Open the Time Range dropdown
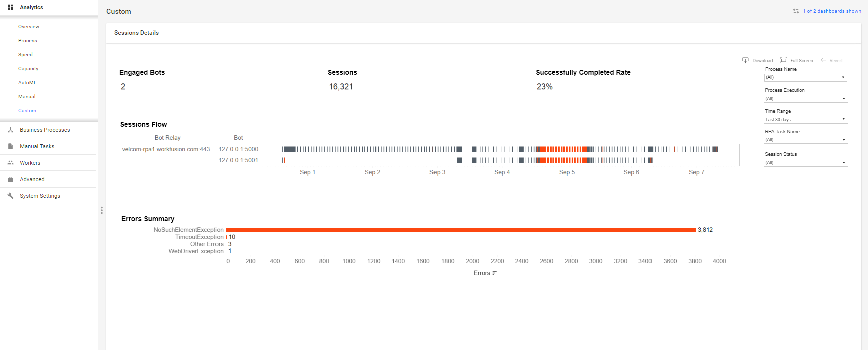The height and width of the screenshot is (350, 868). [806, 119]
